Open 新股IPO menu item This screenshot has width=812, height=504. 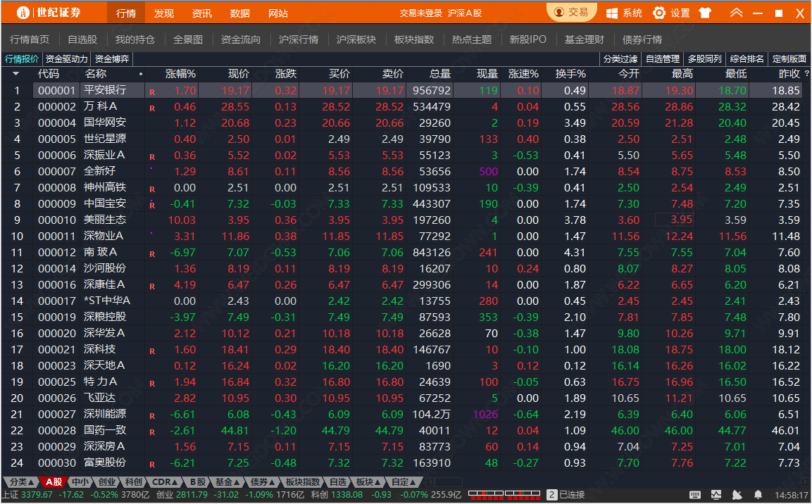coord(527,39)
